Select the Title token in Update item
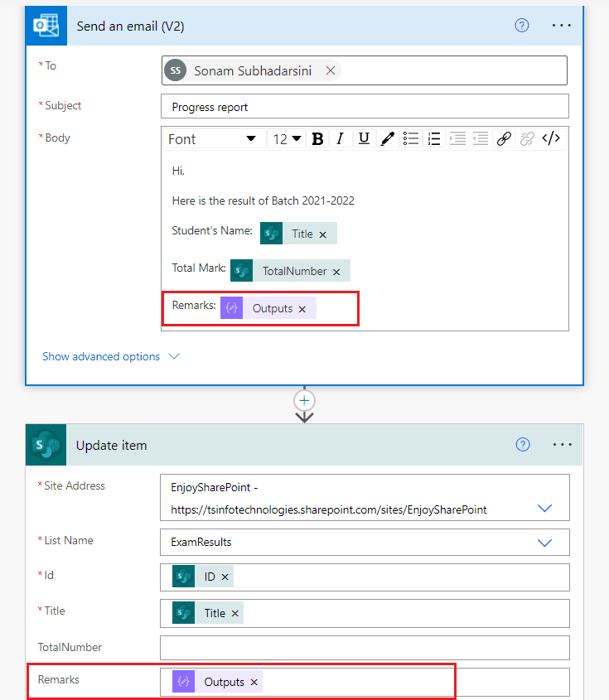 (208, 613)
